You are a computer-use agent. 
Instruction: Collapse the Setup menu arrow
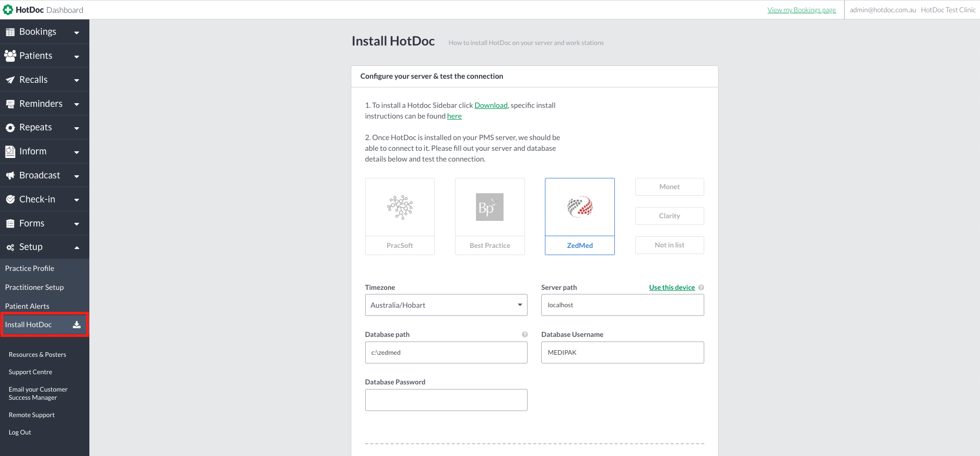tap(77, 247)
